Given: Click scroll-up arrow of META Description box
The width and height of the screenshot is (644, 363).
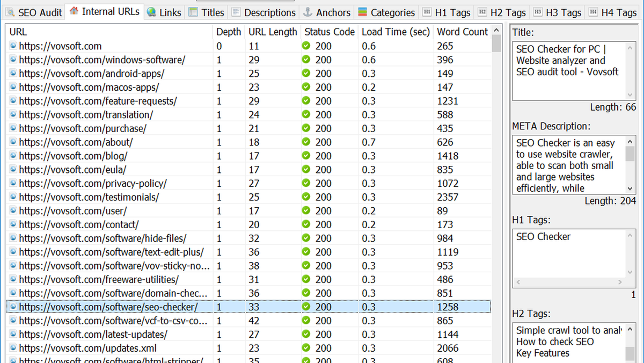Looking at the screenshot, I should [631, 141].
